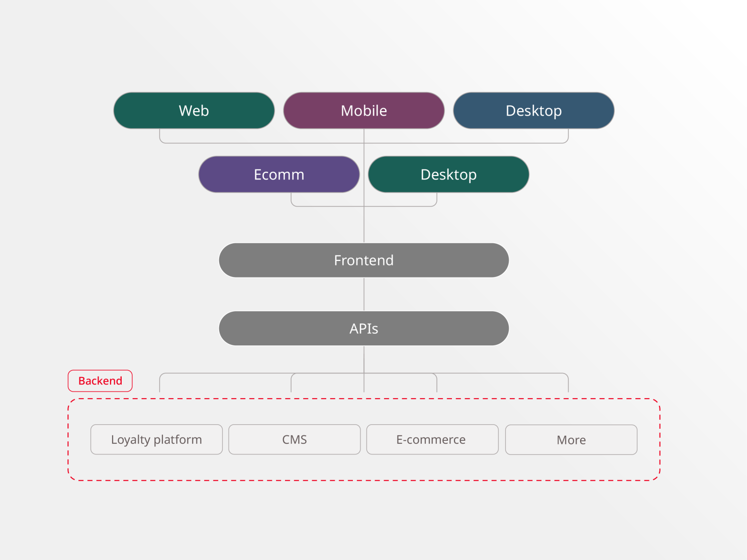Click the Mobile pill shape
This screenshot has width=747, height=560.
coord(363,111)
